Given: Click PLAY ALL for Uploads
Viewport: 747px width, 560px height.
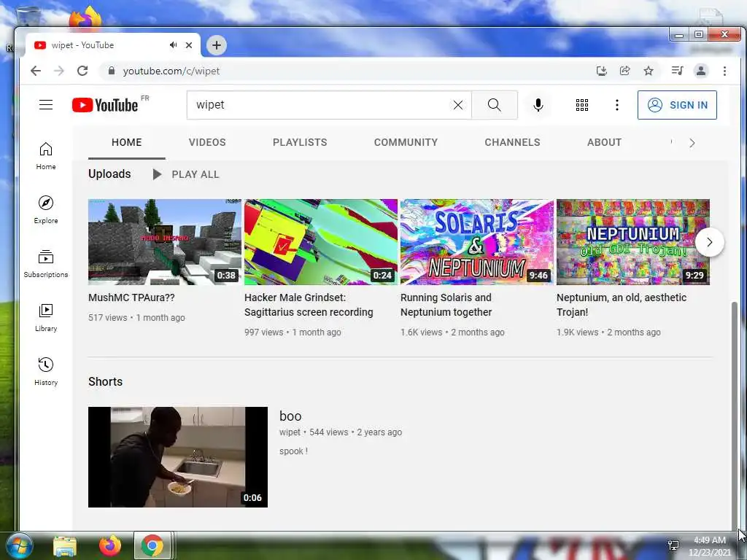Looking at the screenshot, I should click(186, 174).
